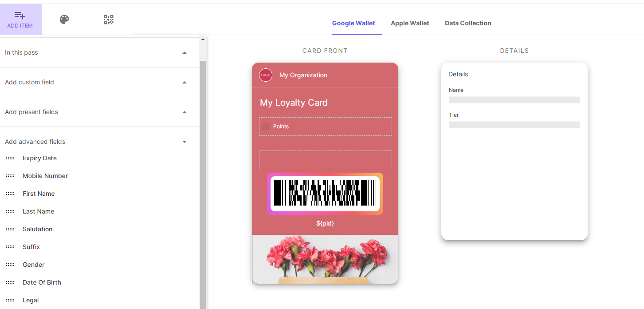The width and height of the screenshot is (644, 309).
Task: Grab the drag handle beside First Name
Action: point(10,194)
